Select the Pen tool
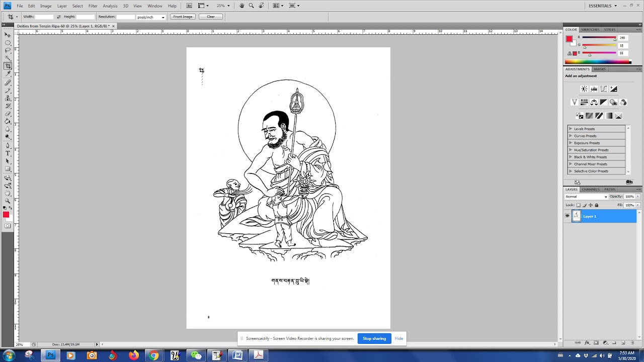 coord(8,146)
